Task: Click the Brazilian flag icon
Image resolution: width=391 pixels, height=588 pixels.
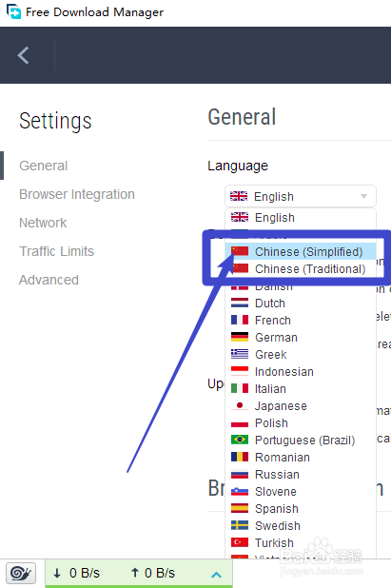Action: pyautogui.click(x=240, y=440)
